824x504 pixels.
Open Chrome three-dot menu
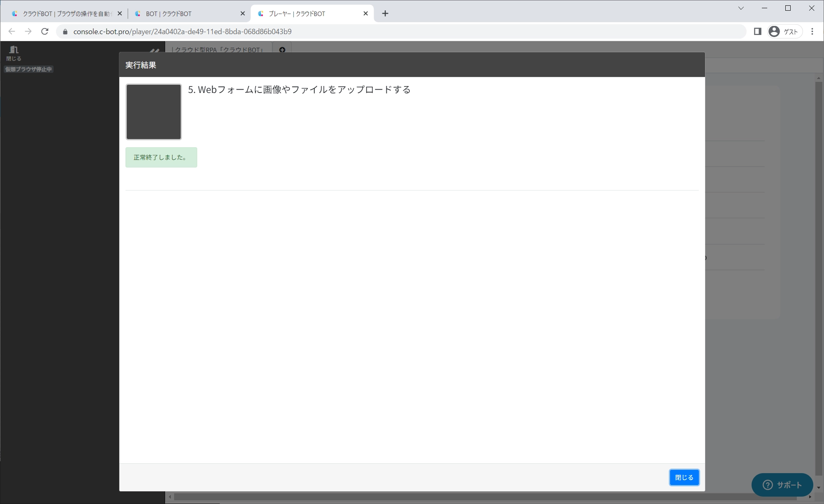click(812, 32)
